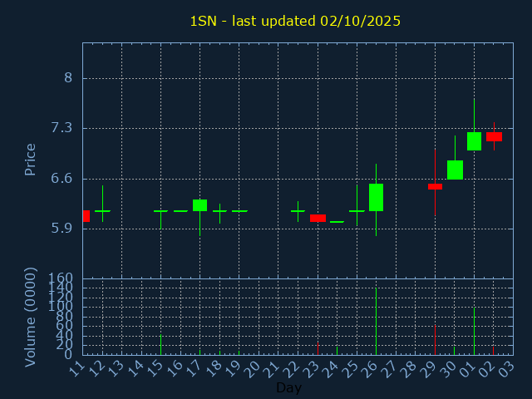Click the tallest green volume bar on day 26
The image size is (532, 399).
[x=376, y=321]
